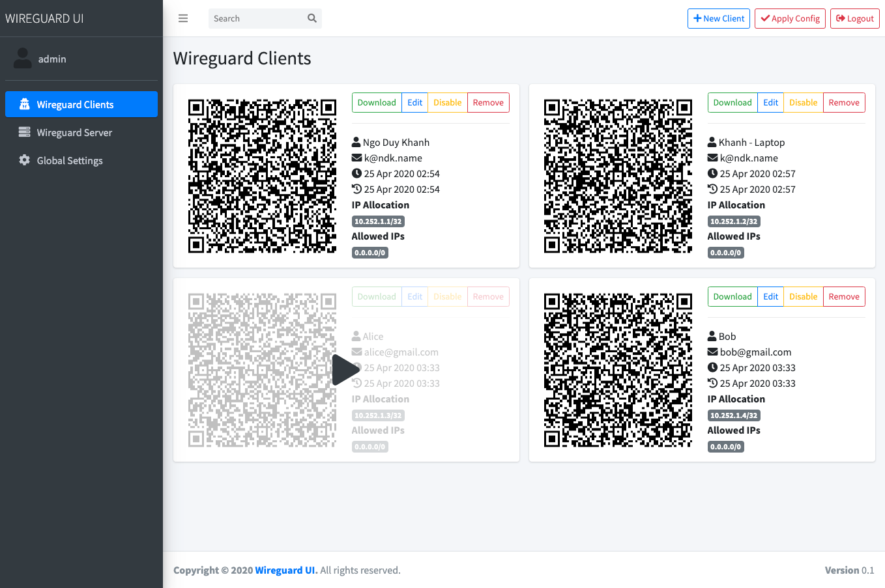The image size is (885, 588).
Task: Logout from Wireguard UI
Action: pyautogui.click(x=854, y=18)
